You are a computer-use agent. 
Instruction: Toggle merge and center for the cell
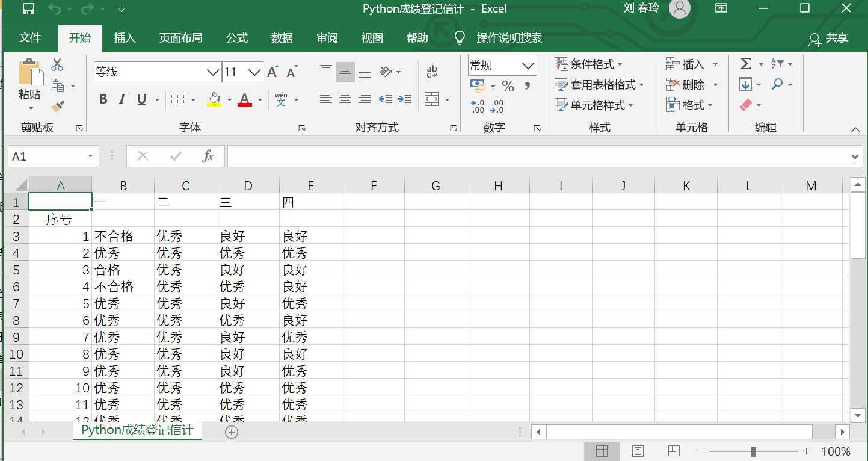(x=432, y=99)
